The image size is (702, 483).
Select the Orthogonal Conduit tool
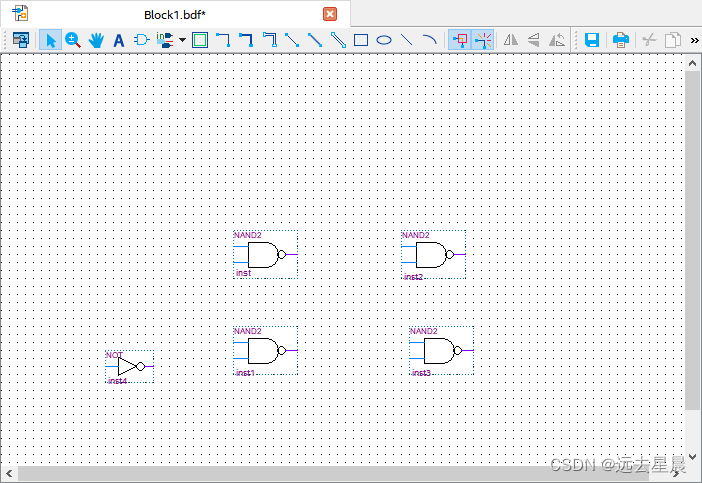(270, 40)
